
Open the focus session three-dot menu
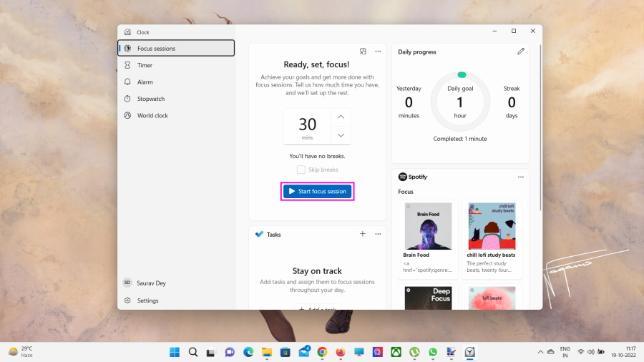click(x=378, y=52)
